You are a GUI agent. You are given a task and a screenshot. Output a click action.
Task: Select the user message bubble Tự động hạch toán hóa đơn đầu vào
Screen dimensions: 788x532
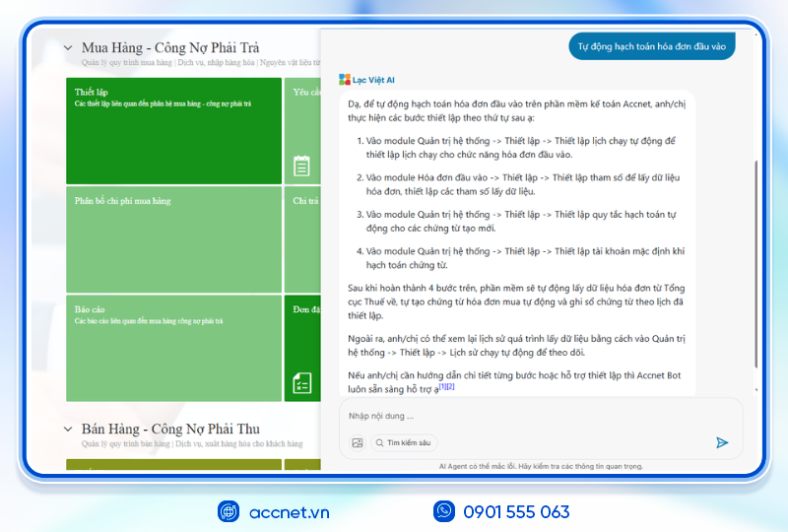[652, 46]
